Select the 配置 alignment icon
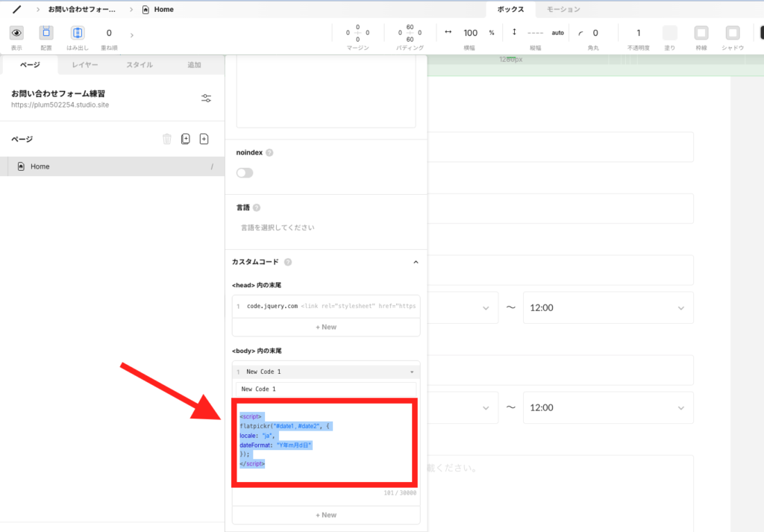The image size is (764, 532). pos(46,33)
